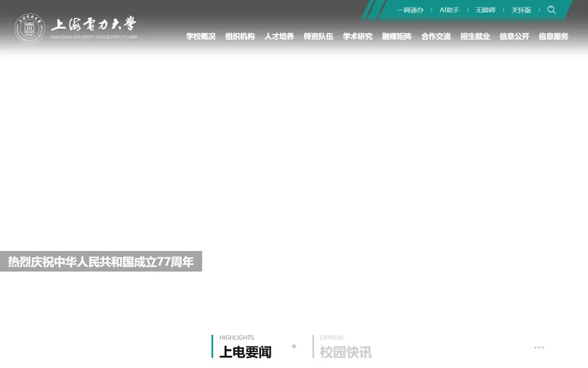Click the 热烈庆祝中华人民共和国成立77周年 banner caption
The image size is (588, 368).
[x=101, y=261]
